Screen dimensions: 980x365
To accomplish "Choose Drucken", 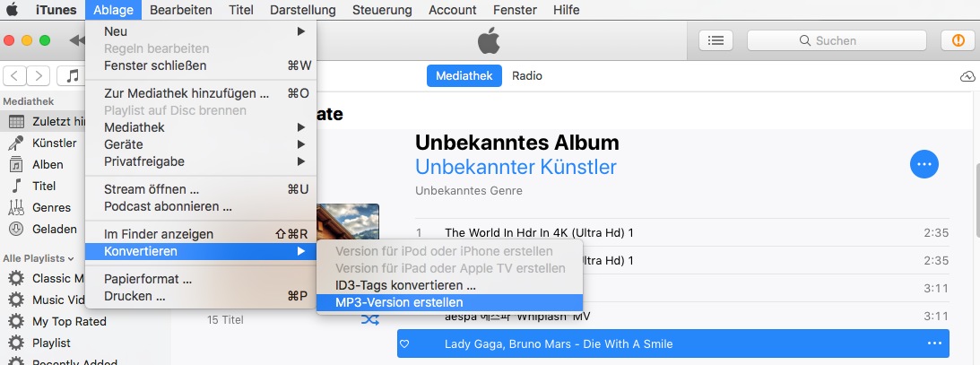I will tap(201, 296).
